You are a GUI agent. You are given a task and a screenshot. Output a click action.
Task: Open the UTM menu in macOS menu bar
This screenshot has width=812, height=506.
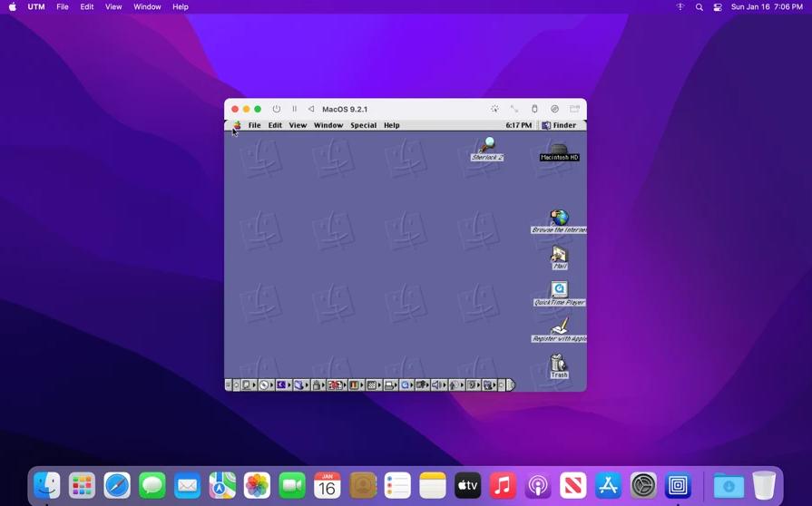point(36,6)
